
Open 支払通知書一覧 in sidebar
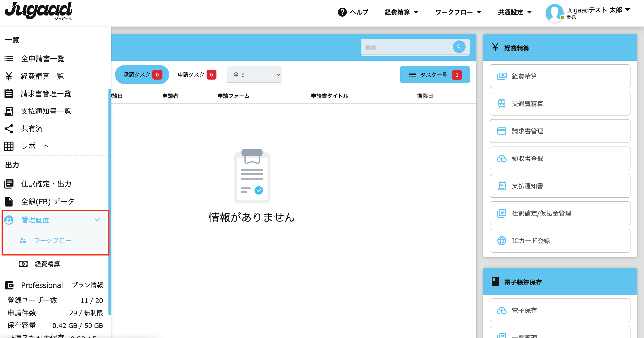46,111
